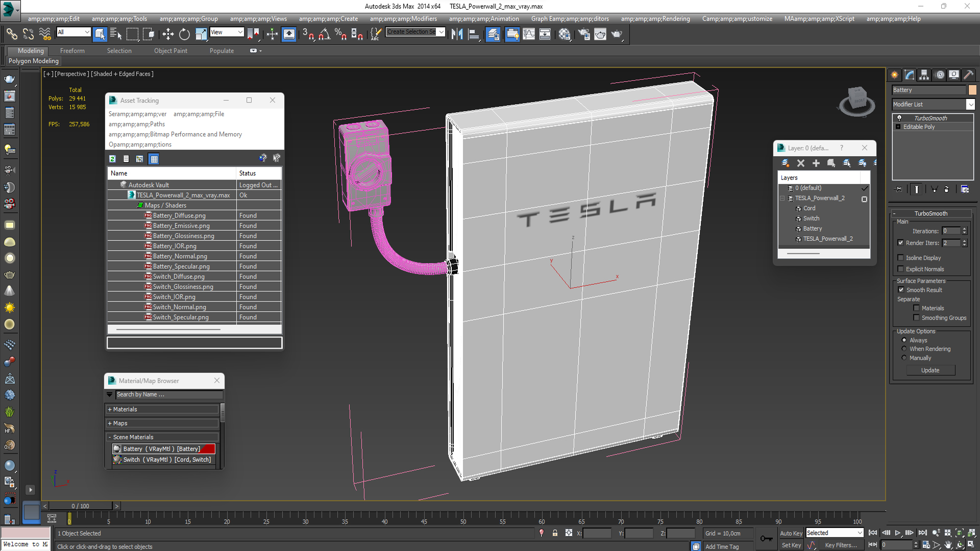Choose the Select and Rotate tool
Viewport: 980px width, 551px height.
pos(184,34)
